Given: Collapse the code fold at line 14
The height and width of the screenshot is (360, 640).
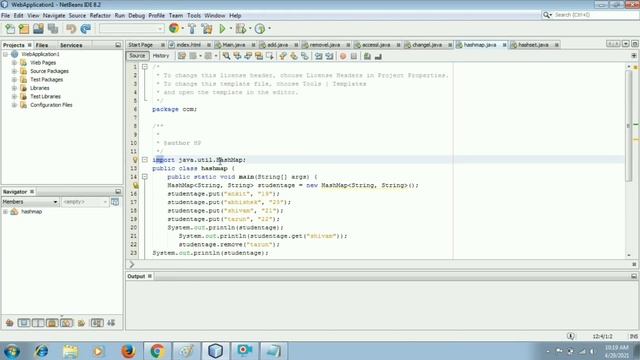Looking at the screenshot, I should [x=144, y=177].
